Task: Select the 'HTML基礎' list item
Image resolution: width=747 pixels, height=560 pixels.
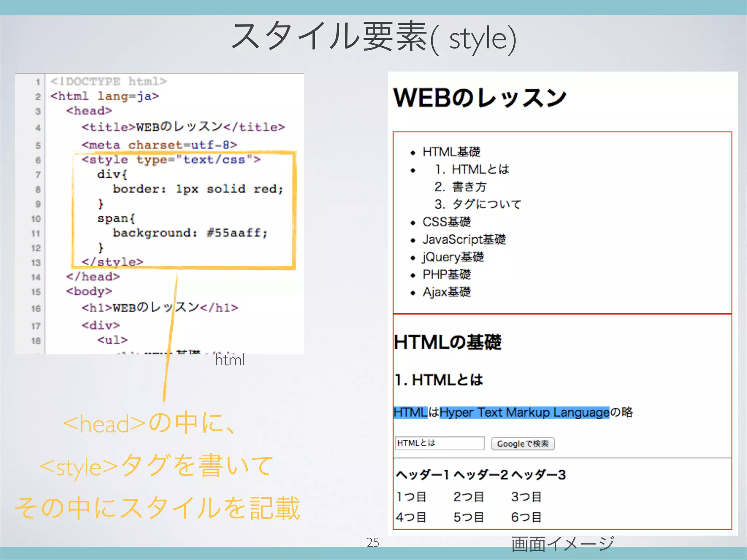Action: click(451, 152)
